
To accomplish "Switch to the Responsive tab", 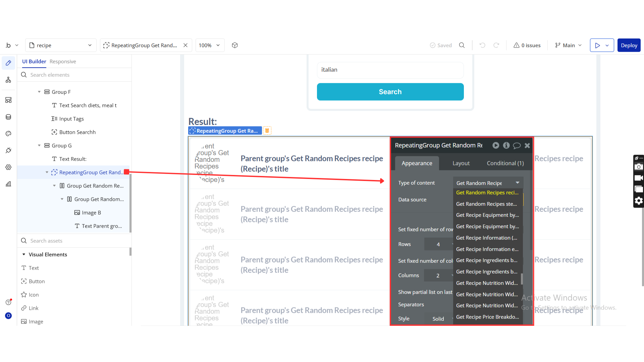I will pos(63,61).
